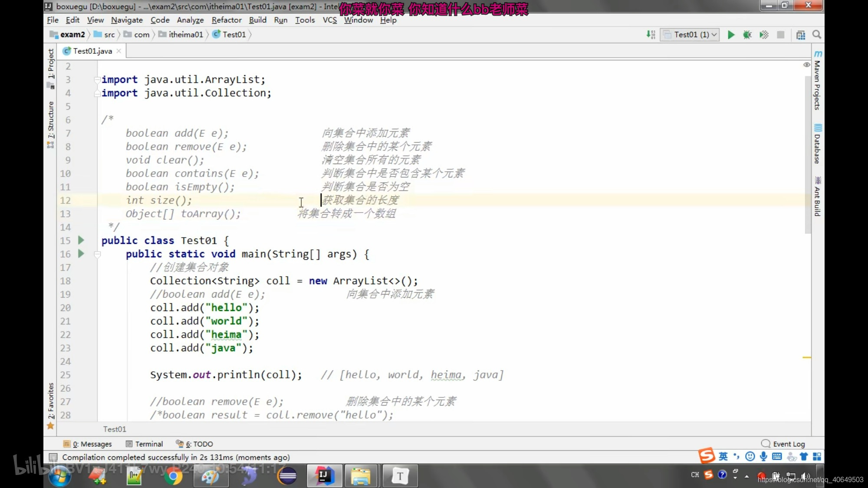The width and height of the screenshot is (868, 488).
Task: Close the Test01.java tab
Action: coord(118,51)
